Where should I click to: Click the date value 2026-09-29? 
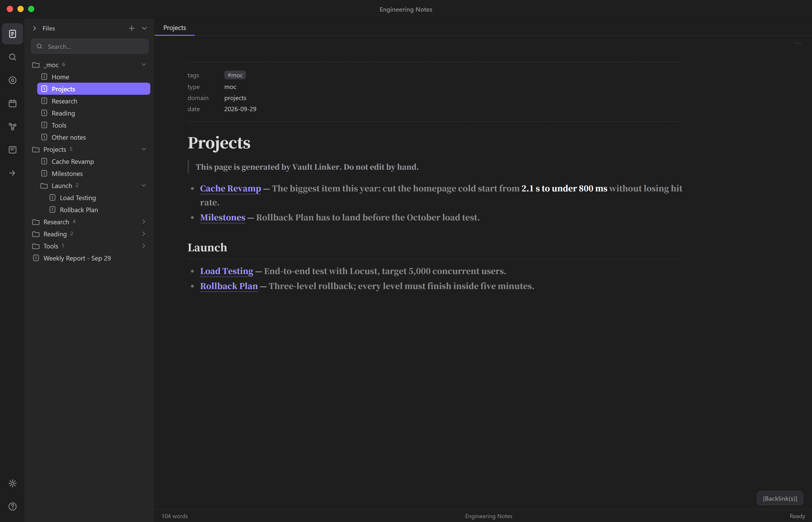pyautogui.click(x=240, y=109)
